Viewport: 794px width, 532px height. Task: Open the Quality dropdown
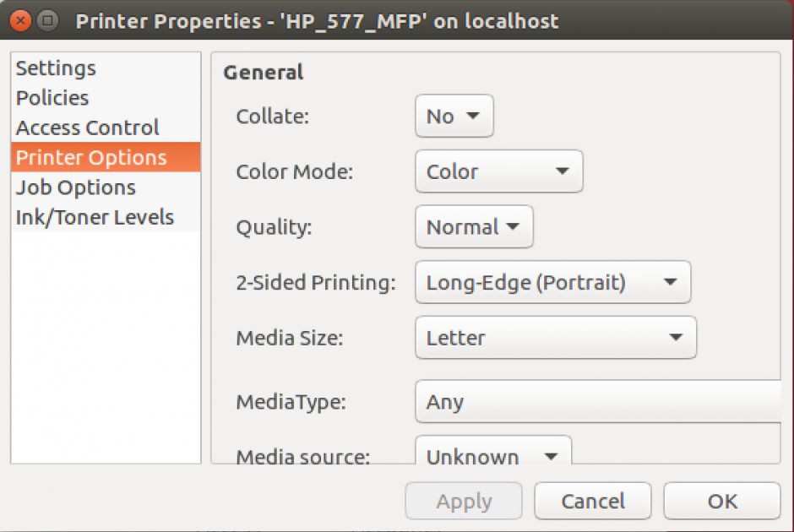click(473, 226)
